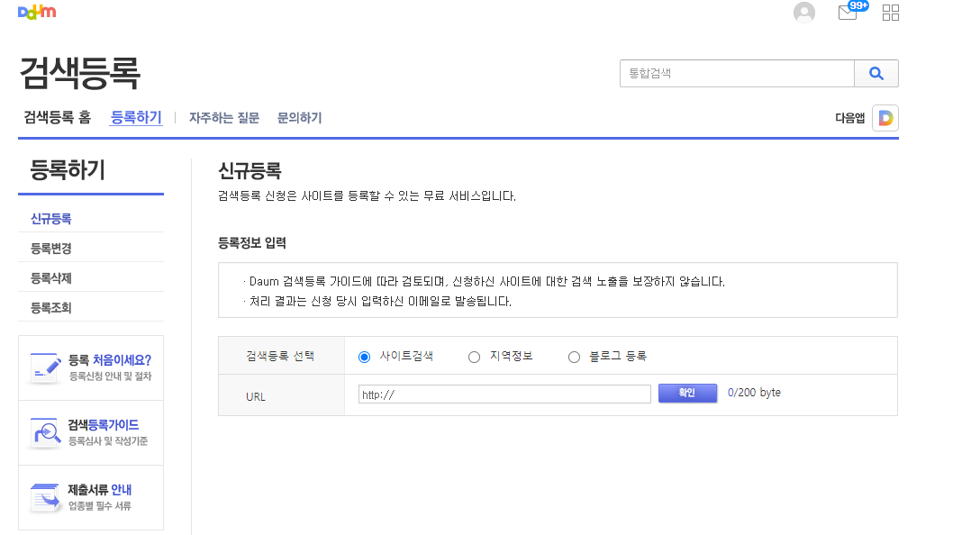Select the 지역정보 radio button

pos(475,357)
